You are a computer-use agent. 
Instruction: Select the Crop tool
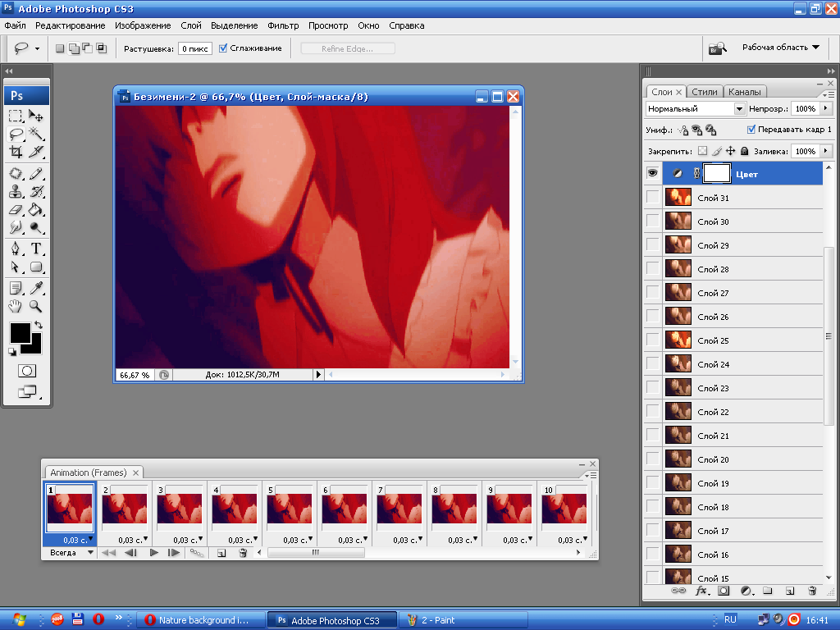pyautogui.click(x=16, y=152)
